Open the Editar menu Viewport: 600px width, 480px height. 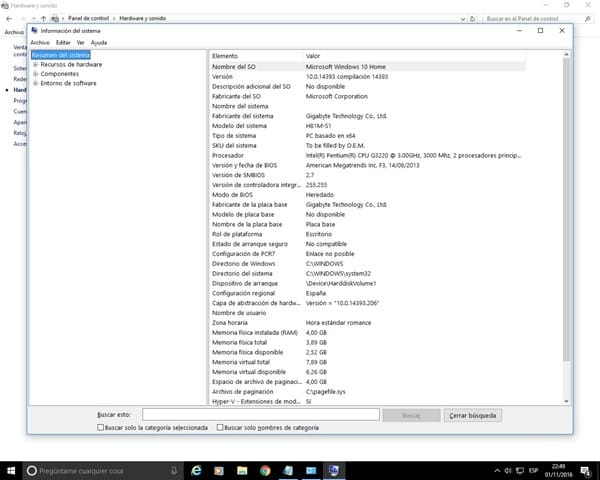click(x=63, y=42)
